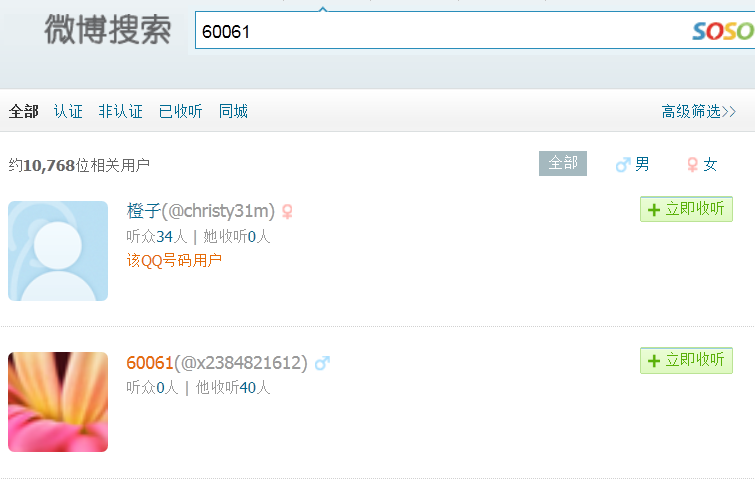This screenshot has width=755, height=488.
Task: Click 60061's following count 40
Action: click(x=247, y=387)
